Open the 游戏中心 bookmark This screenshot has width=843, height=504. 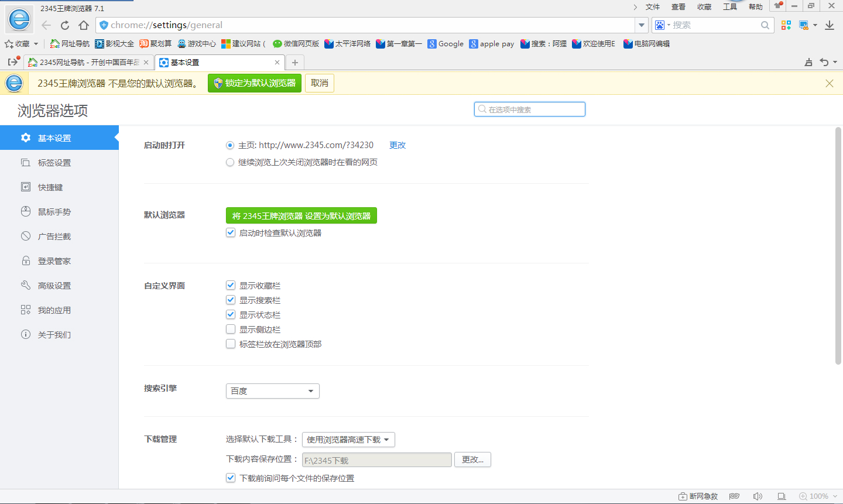pos(196,44)
